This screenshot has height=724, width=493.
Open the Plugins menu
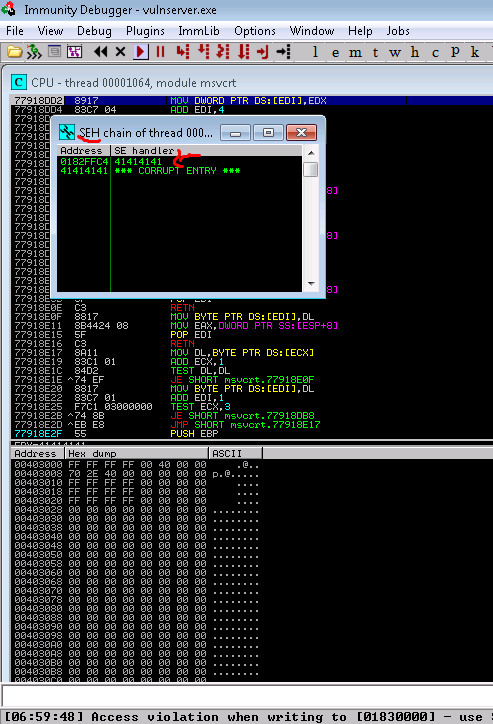pyautogui.click(x=145, y=31)
